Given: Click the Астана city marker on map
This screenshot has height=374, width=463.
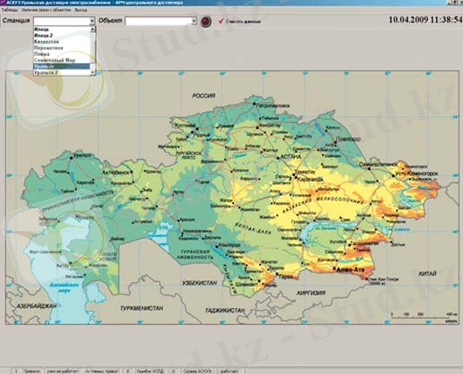Looking at the screenshot, I should click(x=278, y=158).
